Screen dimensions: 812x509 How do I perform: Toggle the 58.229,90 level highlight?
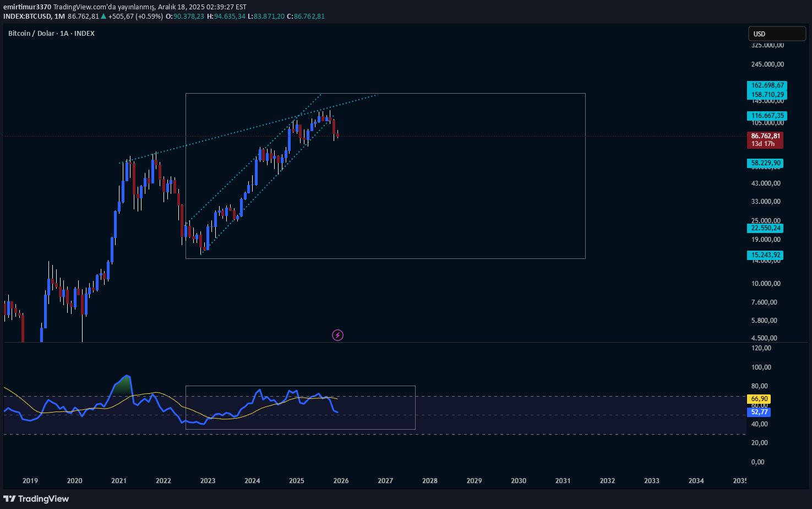pos(765,163)
